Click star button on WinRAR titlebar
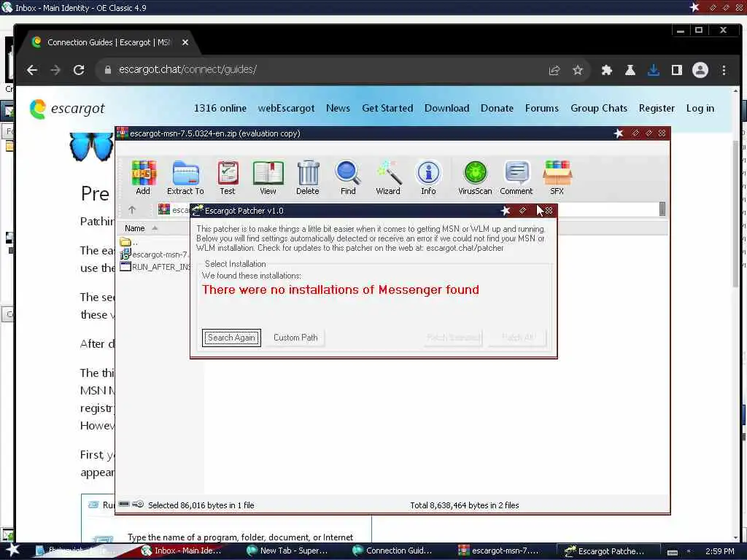 pyautogui.click(x=619, y=133)
